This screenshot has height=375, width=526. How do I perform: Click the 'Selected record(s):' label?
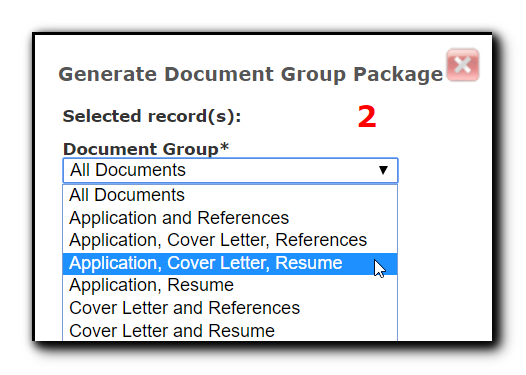point(152,116)
